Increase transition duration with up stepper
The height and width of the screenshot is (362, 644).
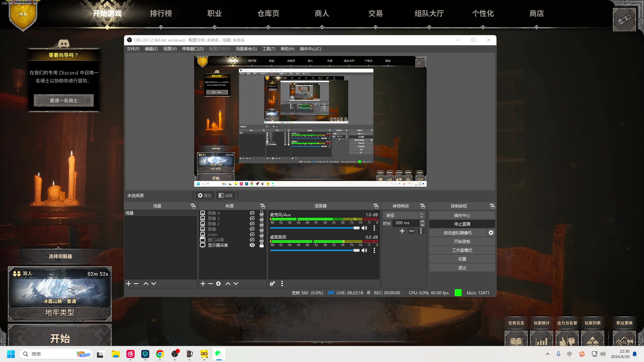pos(422,222)
